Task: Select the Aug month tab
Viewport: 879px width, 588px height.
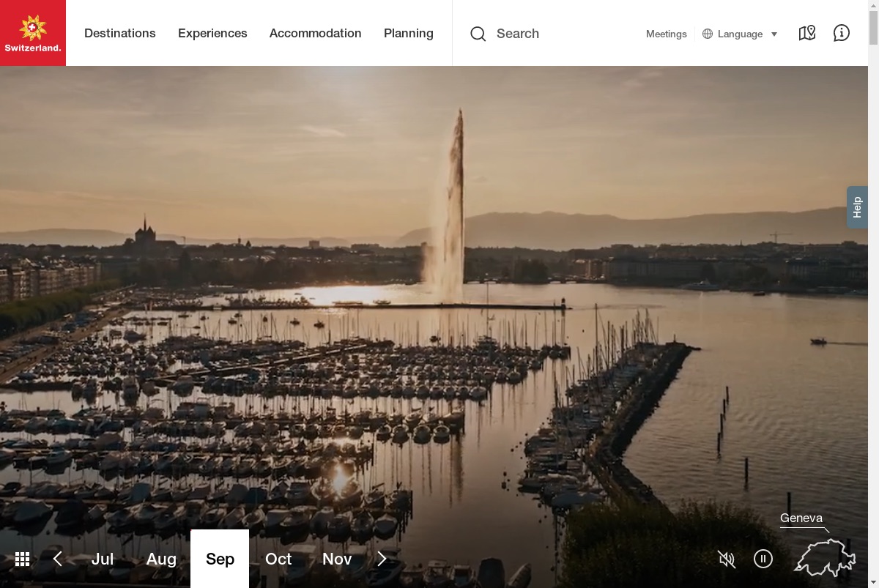Action: 161,559
